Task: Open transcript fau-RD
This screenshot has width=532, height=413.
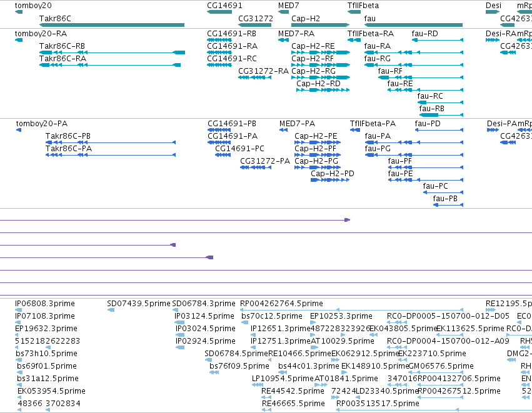Action: coord(424,34)
